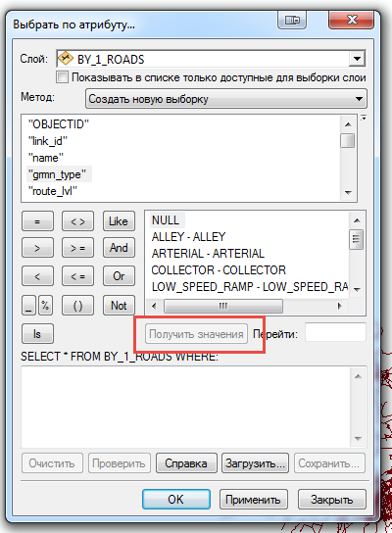Click inside the SQL WHERE expression box

[185, 407]
